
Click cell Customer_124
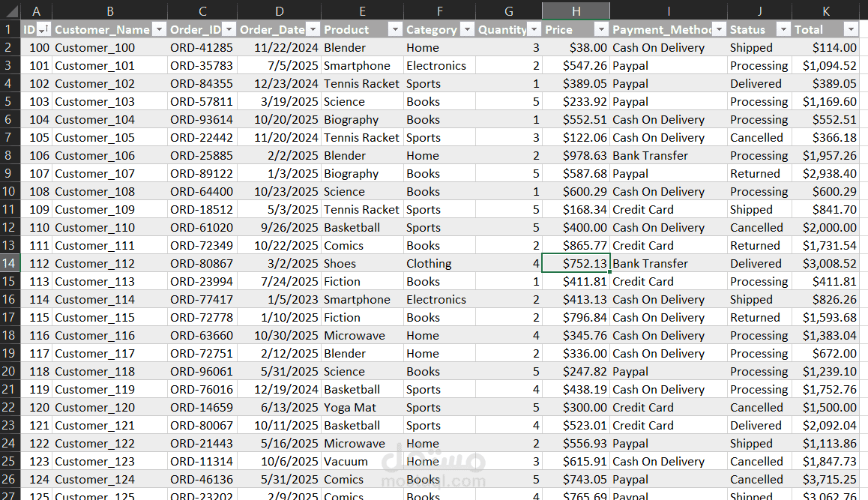pyautogui.click(x=109, y=480)
